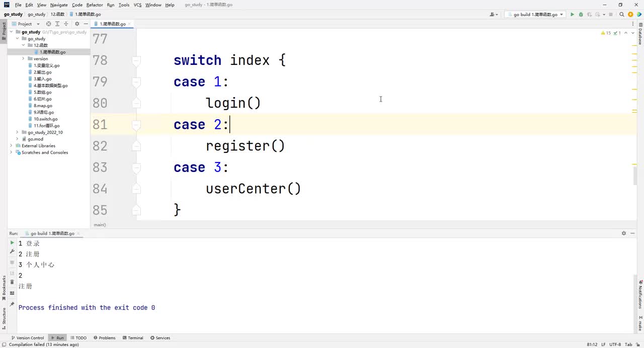This screenshot has width=644, height=348.
Task: Open editor tabs more options icon
Action: click(x=633, y=24)
